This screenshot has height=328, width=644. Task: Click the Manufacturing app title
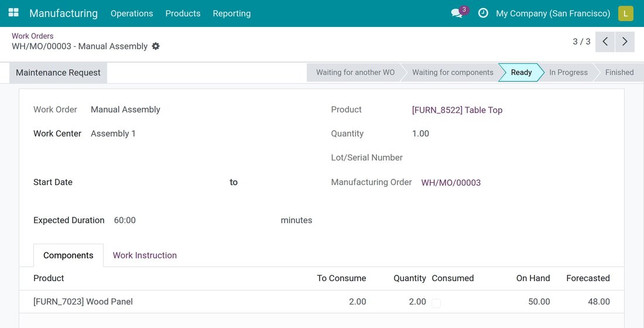point(64,13)
